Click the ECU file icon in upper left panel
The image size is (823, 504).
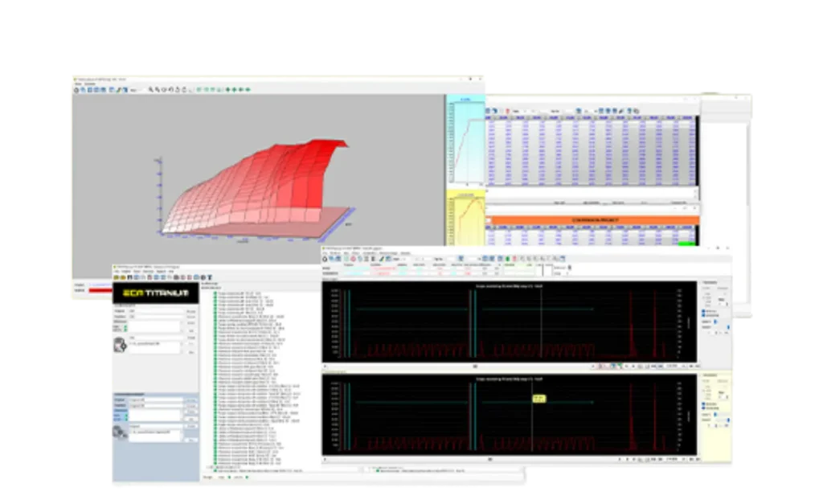[x=118, y=344]
